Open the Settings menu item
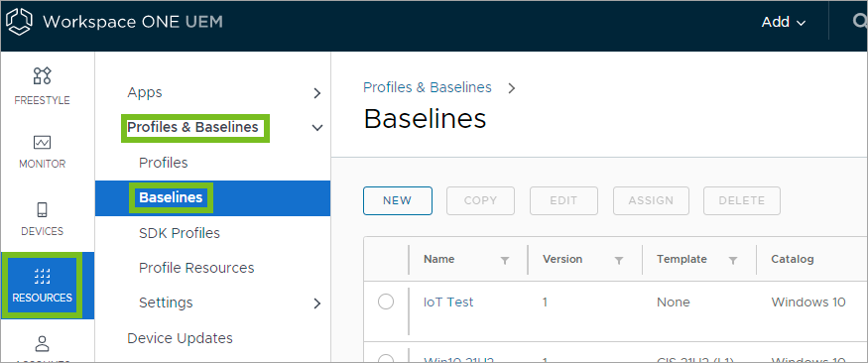The image size is (868, 363). pyautogui.click(x=166, y=302)
